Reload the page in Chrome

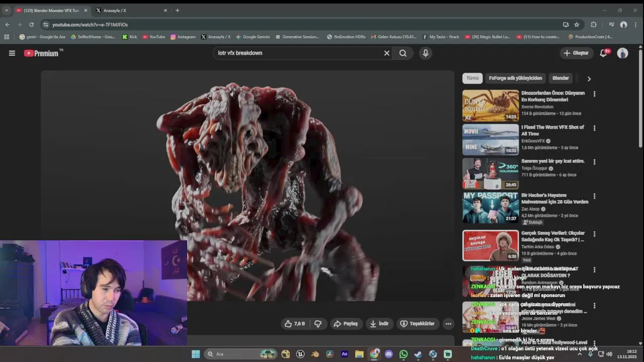(x=31, y=25)
